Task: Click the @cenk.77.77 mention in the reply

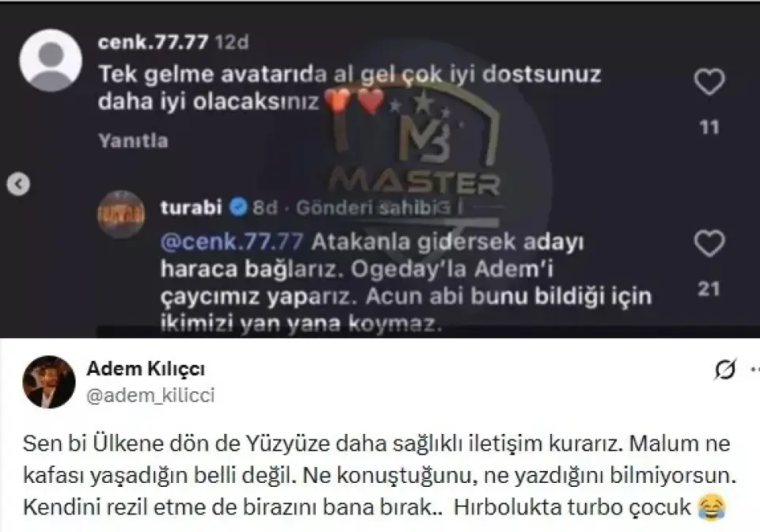Action: [232, 241]
